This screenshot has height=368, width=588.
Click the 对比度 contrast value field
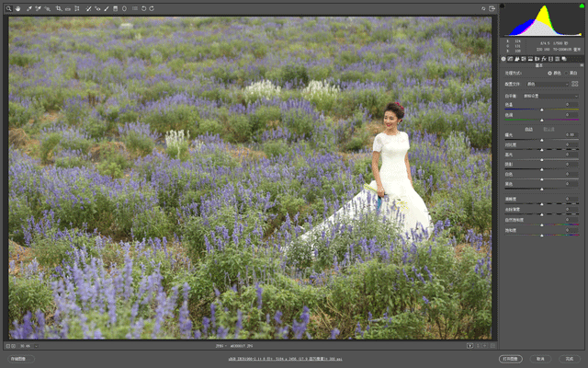coord(570,144)
